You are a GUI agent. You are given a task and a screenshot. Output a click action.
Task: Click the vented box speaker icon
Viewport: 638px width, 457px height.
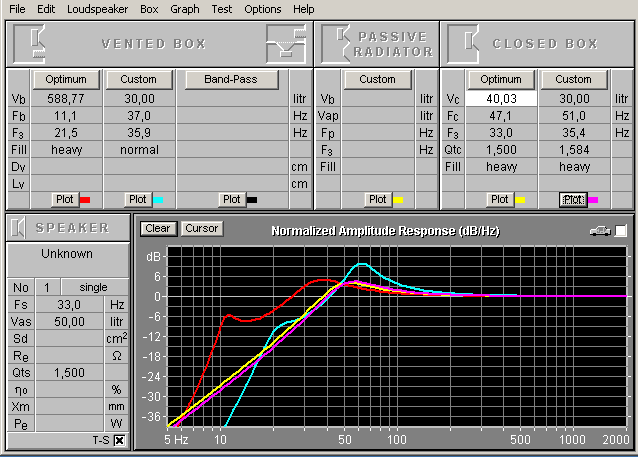(x=29, y=44)
